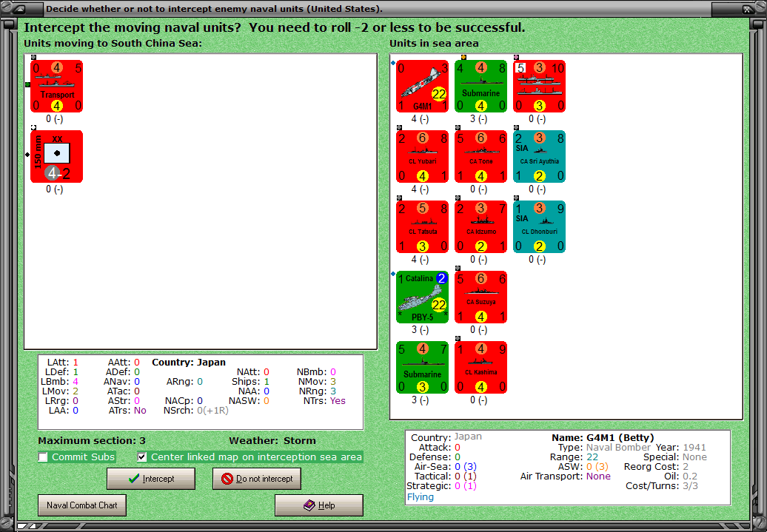Click the NSrch: 0(+1R) value
This screenshot has height=532, width=767.
point(196,410)
